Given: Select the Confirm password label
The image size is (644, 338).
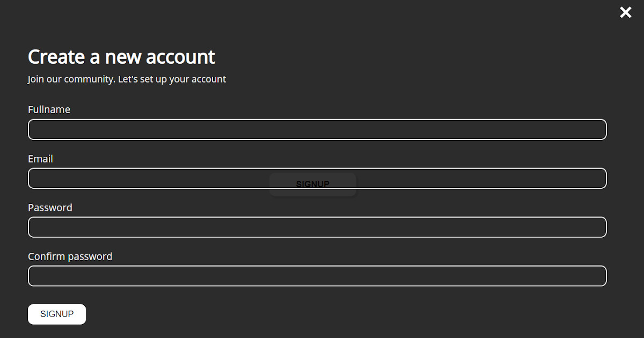Looking at the screenshot, I should (70, 256).
